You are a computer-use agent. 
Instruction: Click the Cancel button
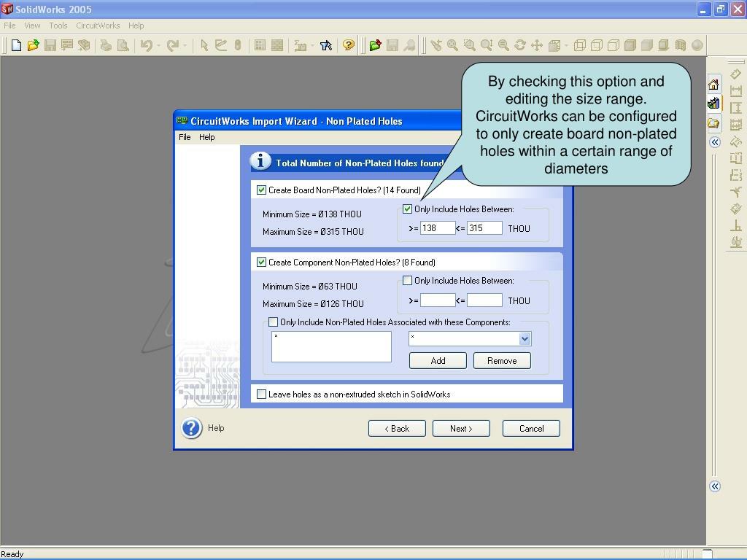point(531,429)
